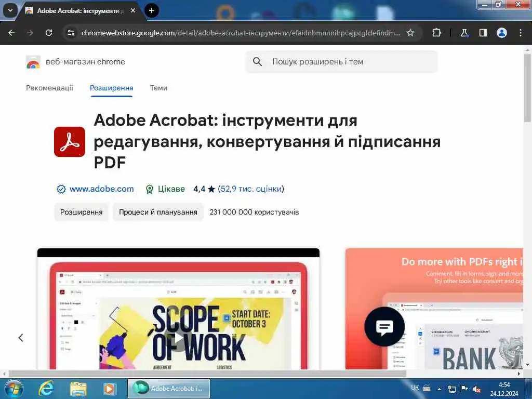532x399 pixels.
Task: View site information icon in address bar
Action: click(71, 33)
